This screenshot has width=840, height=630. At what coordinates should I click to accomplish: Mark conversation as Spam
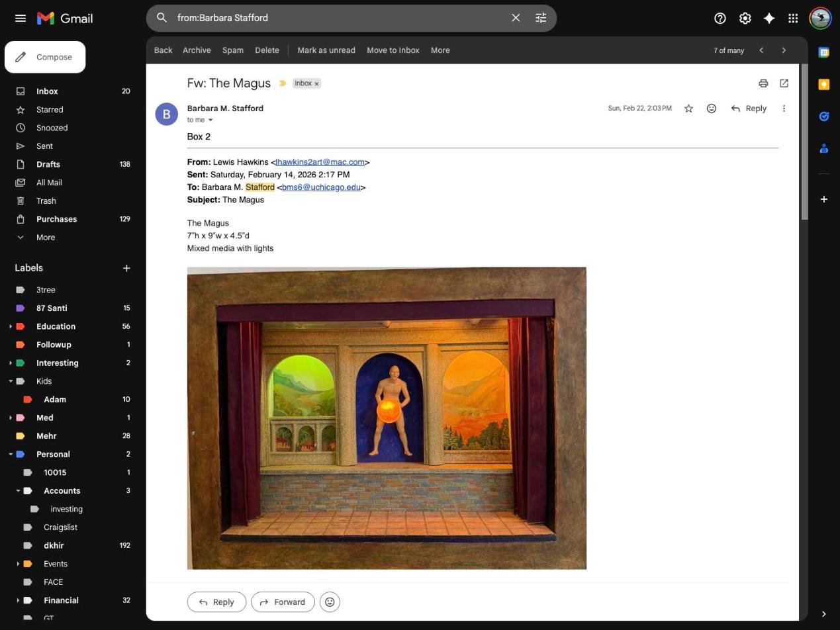point(233,50)
